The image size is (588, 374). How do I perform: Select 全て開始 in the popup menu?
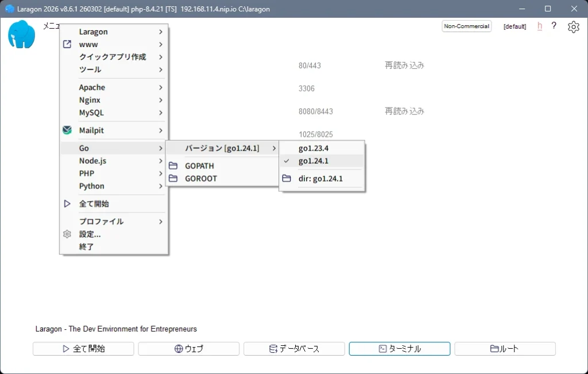pos(113,204)
